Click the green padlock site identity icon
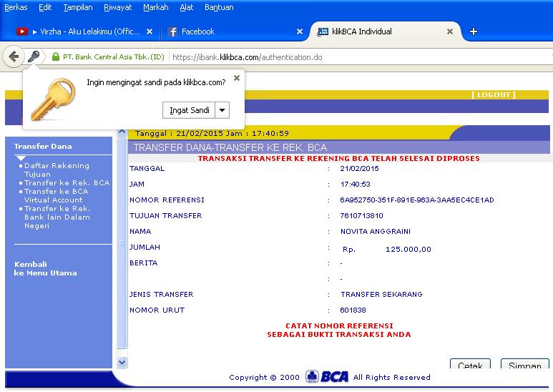The height and width of the screenshot is (392, 553). coord(55,57)
